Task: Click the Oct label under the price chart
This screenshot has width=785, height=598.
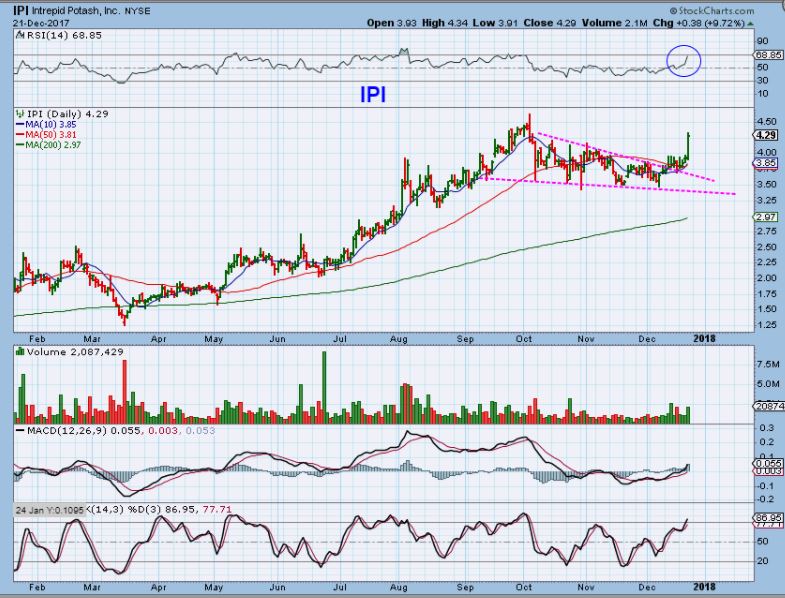Action: click(524, 339)
